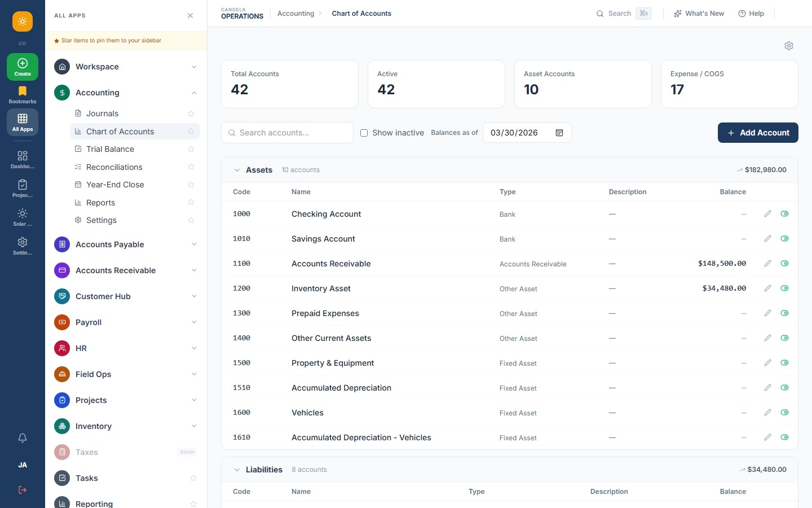This screenshot has width=812, height=508.
Task: Open chart settings gear icon
Action: pos(789,46)
